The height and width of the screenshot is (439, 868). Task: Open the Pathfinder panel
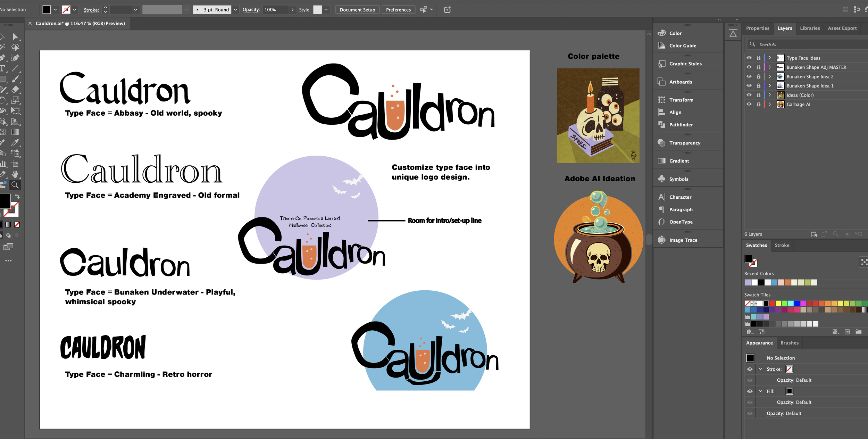point(681,125)
